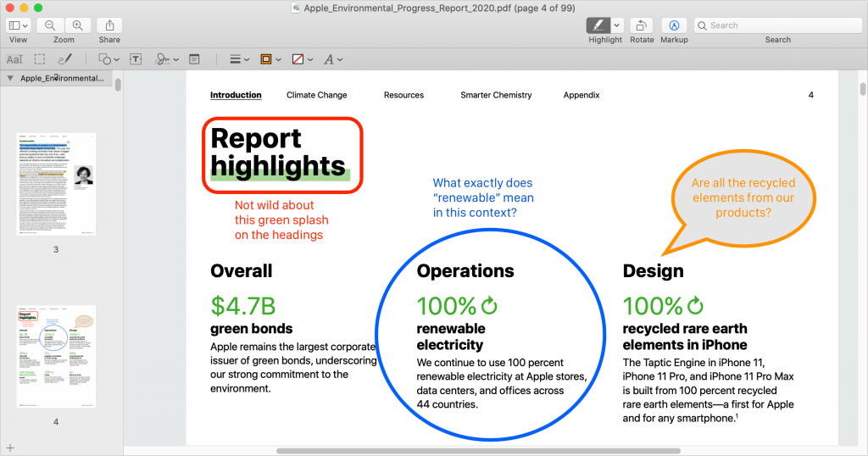Pick the Sketch pen tool
868x456 pixels.
64,59
